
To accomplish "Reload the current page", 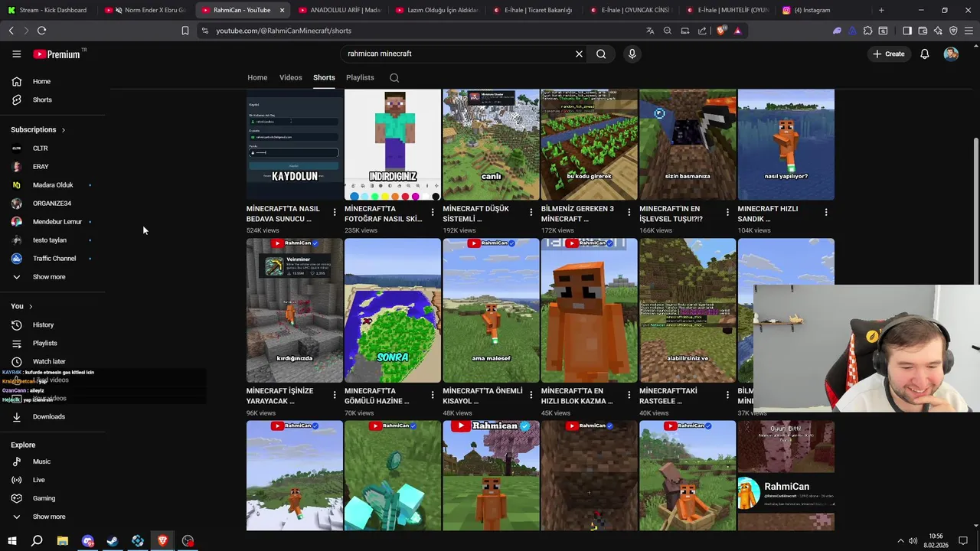I will pos(41,31).
